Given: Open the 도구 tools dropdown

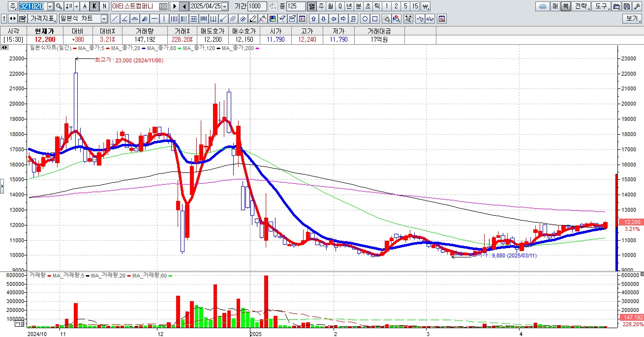Looking at the screenshot, I should (x=601, y=6).
